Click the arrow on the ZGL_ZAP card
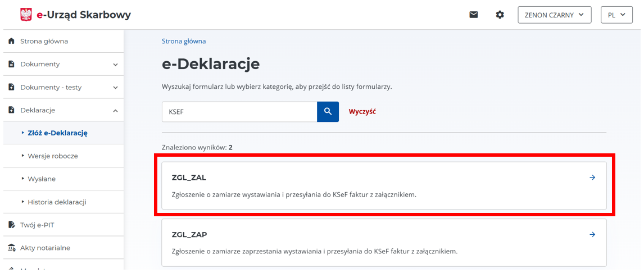 pyautogui.click(x=592, y=234)
